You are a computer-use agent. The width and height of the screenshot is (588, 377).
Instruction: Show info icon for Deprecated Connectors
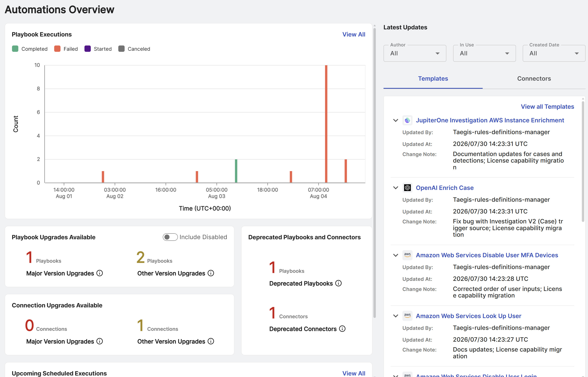[x=342, y=329]
